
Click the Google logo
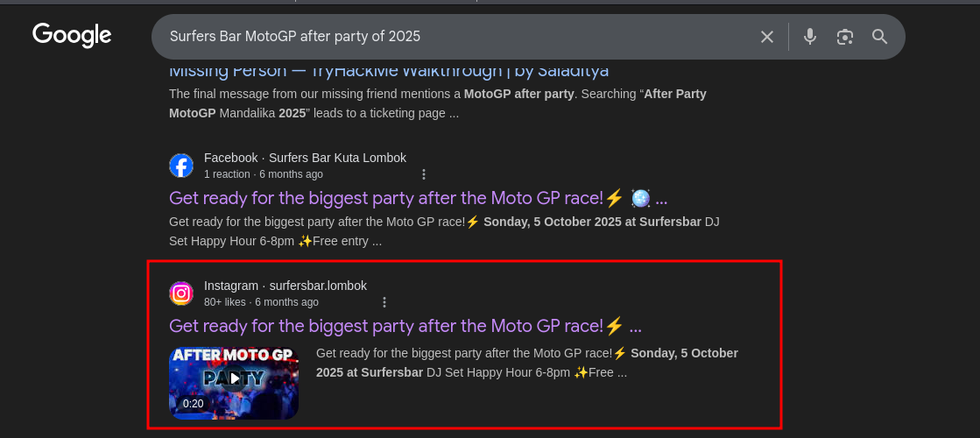click(x=72, y=35)
